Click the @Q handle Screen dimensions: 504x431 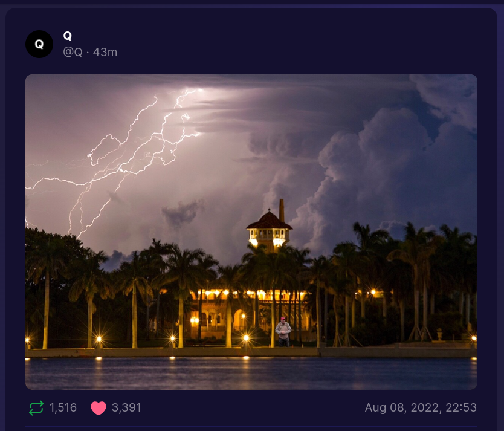(x=73, y=52)
